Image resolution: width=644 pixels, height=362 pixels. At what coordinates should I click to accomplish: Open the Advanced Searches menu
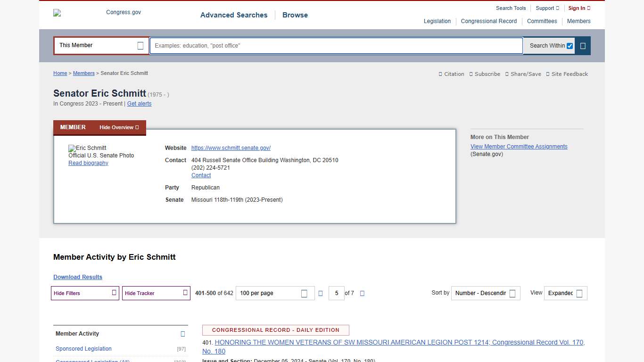(234, 15)
